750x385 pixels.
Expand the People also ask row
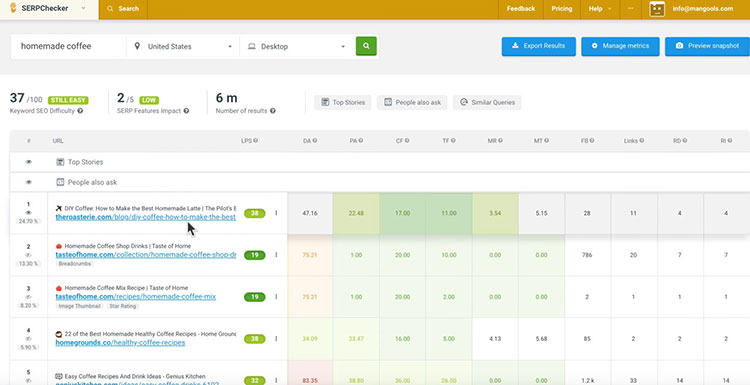[x=380, y=182]
